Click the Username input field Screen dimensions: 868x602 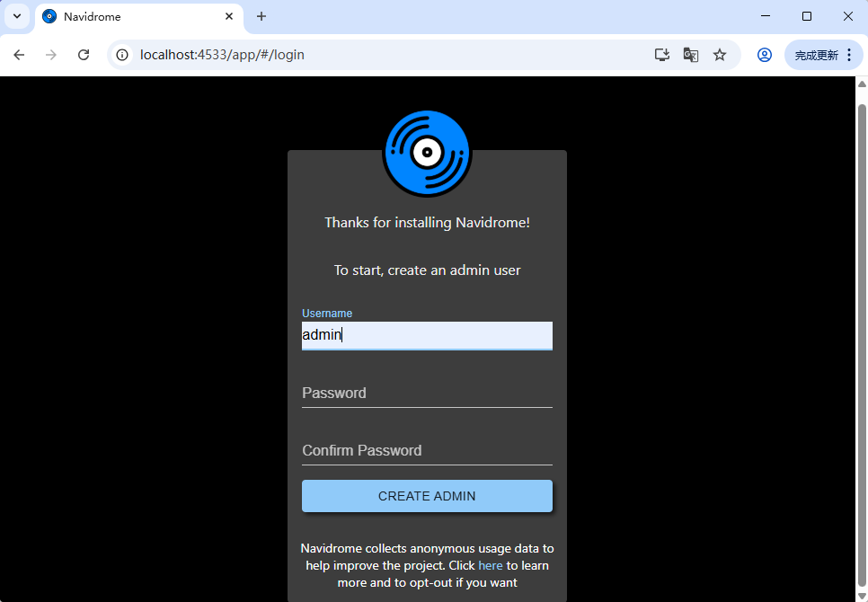(427, 335)
